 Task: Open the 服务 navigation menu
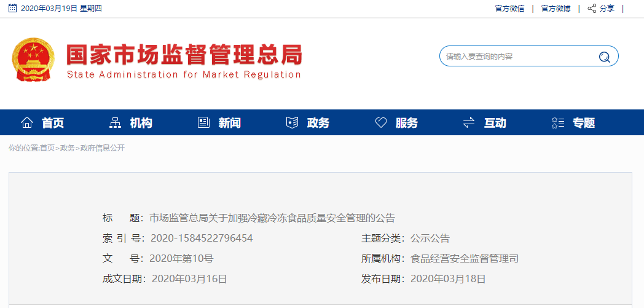point(407,123)
